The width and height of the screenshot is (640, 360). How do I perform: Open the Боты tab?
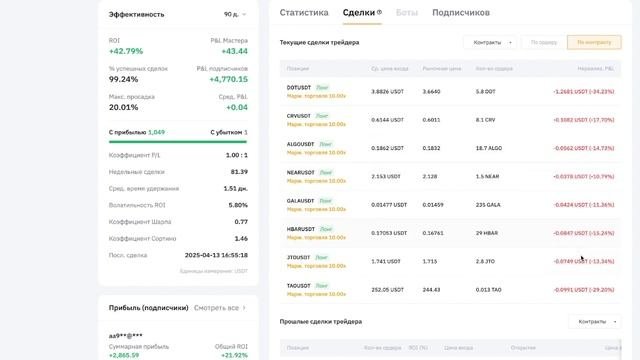pyautogui.click(x=407, y=13)
